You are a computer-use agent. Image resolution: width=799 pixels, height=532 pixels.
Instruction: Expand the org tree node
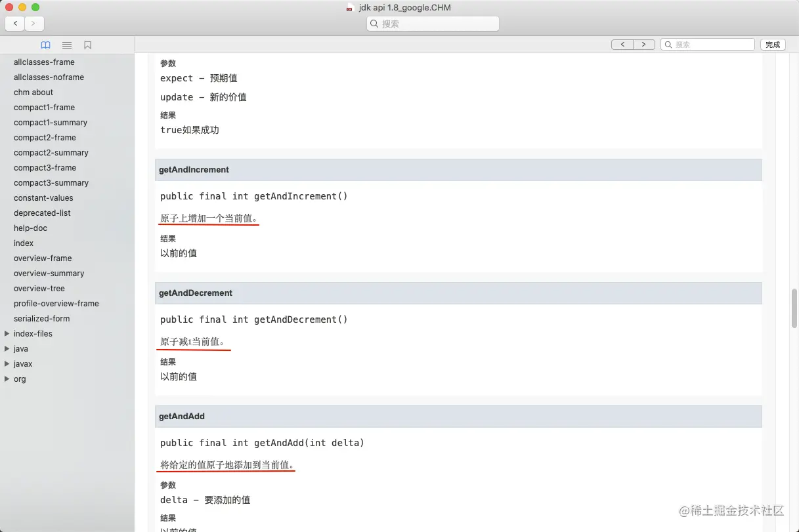tap(7, 379)
